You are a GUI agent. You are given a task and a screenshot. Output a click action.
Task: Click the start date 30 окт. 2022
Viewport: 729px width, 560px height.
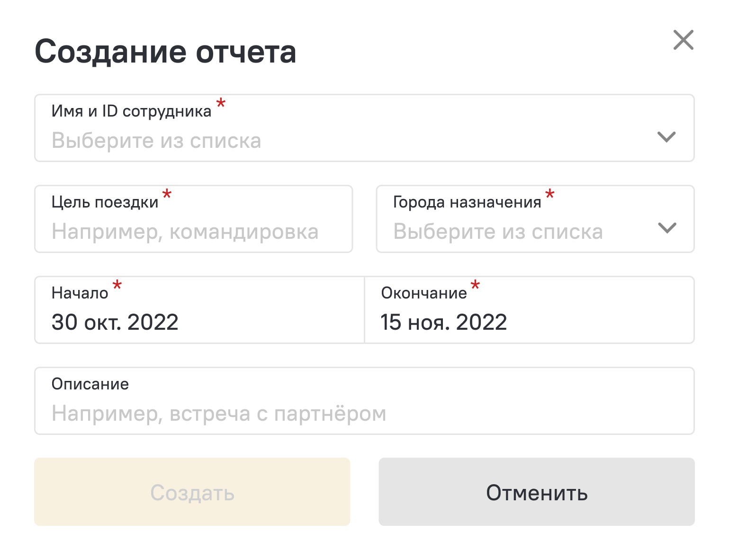tap(115, 323)
